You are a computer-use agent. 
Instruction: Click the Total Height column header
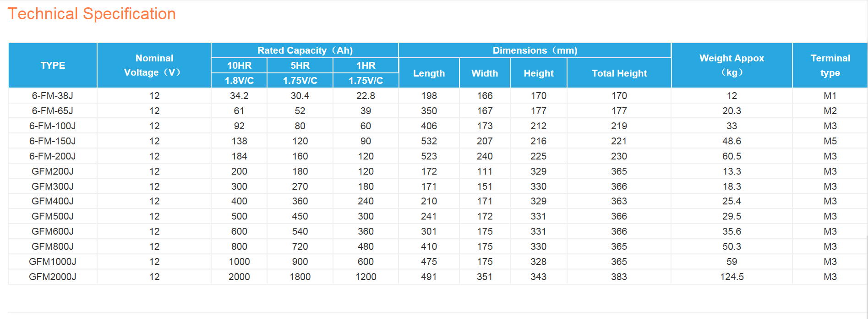619,73
